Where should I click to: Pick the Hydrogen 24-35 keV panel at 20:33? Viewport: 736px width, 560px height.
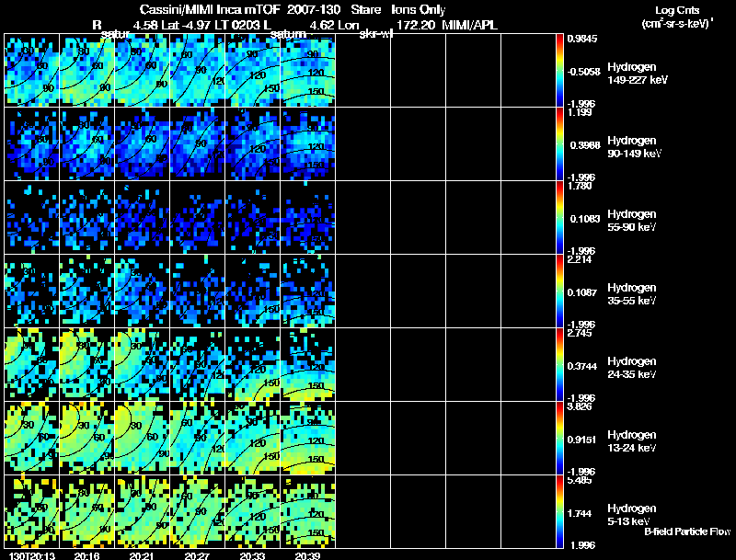(252, 365)
